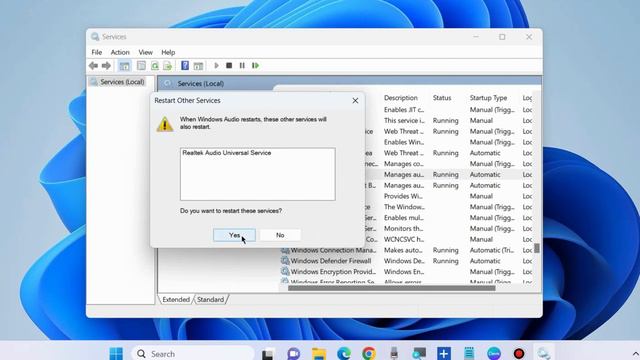Viewport: 640px width, 360px height.
Task: Click the 'Provides Wi...' description cell
Action: (403, 196)
